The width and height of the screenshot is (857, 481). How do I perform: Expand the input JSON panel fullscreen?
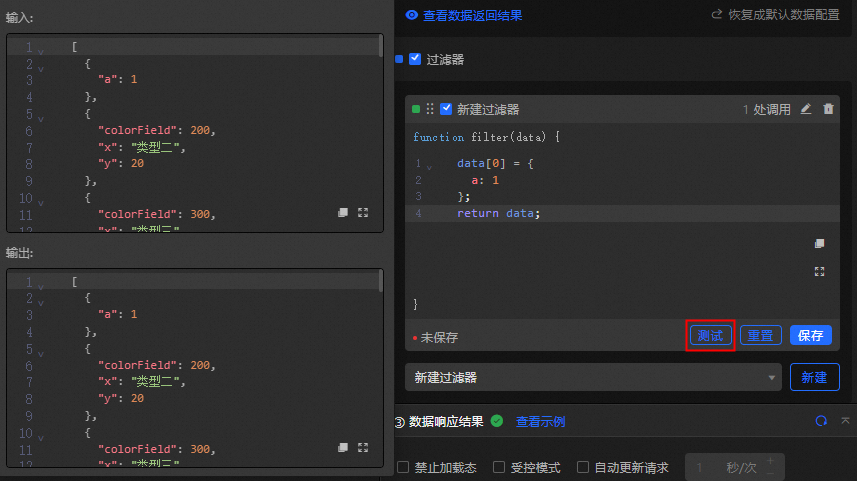click(x=363, y=213)
